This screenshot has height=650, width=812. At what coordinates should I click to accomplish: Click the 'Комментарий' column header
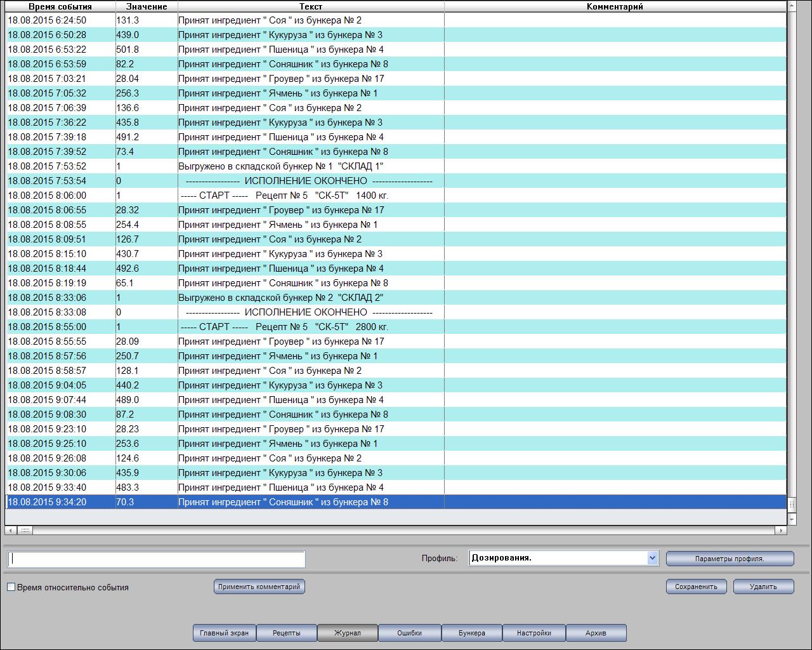coord(615,6)
